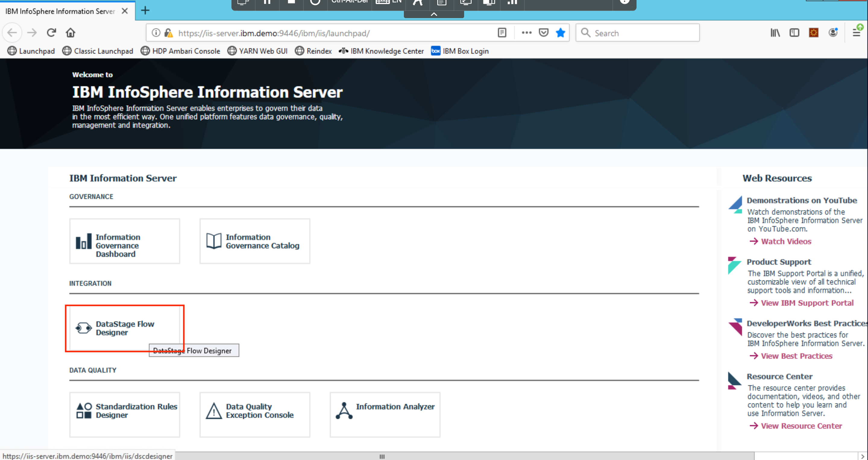This screenshot has height=460, width=868.
Task: Open the Library bookshelf icon
Action: (x=775, y=33)
